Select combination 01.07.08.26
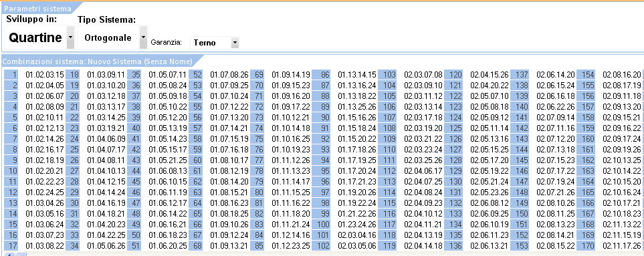This screenshot has height=256, width=644. point(229,75)
